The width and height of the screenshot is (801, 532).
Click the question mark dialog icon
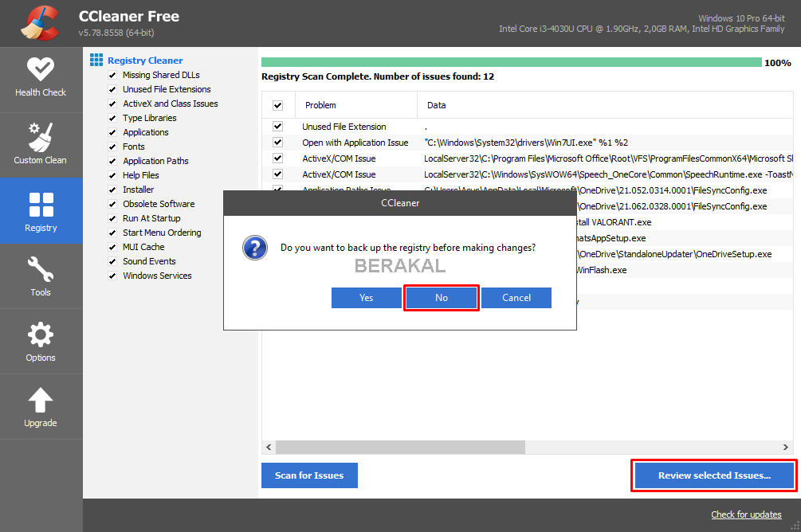[254, 248]
